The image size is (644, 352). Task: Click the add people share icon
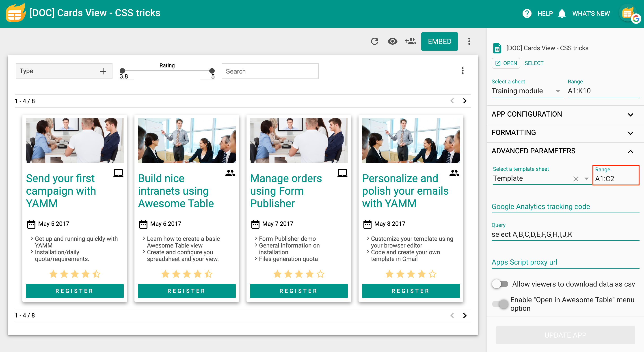click(410, 41)
